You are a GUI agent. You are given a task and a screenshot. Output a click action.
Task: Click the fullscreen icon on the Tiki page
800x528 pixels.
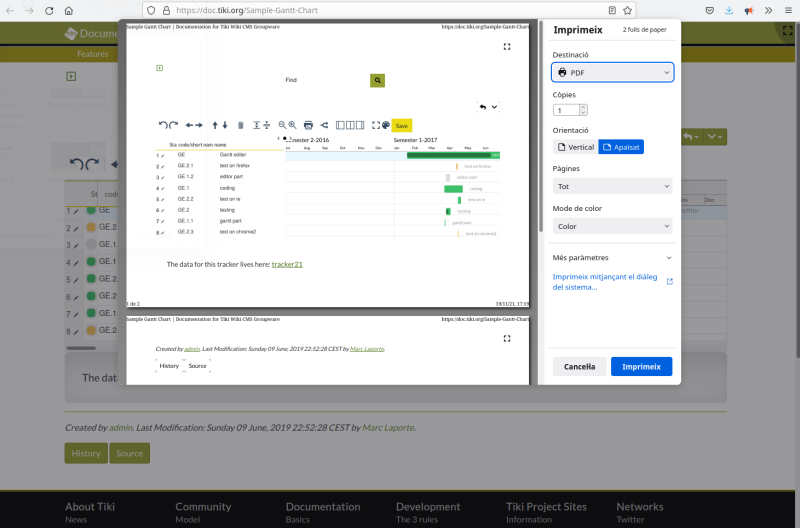(x=788, y=31)
